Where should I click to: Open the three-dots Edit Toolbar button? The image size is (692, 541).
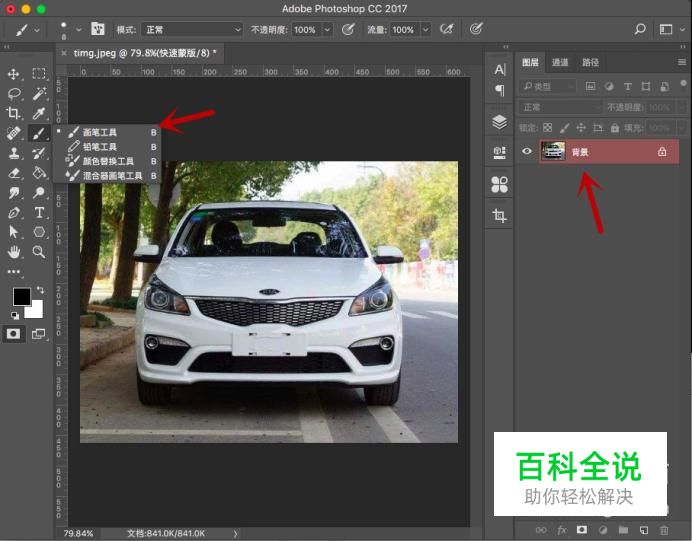14,272
